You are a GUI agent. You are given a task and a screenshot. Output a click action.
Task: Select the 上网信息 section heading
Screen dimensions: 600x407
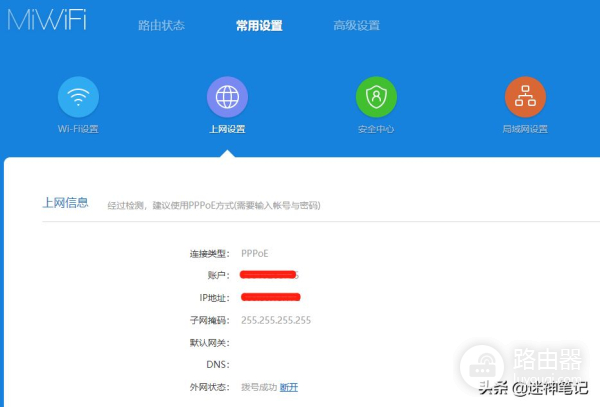65,203
